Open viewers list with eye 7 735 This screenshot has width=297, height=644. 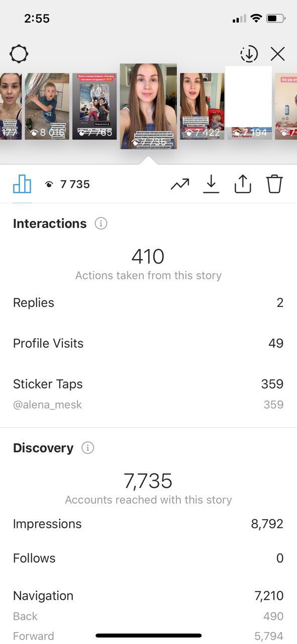(67, 185)
